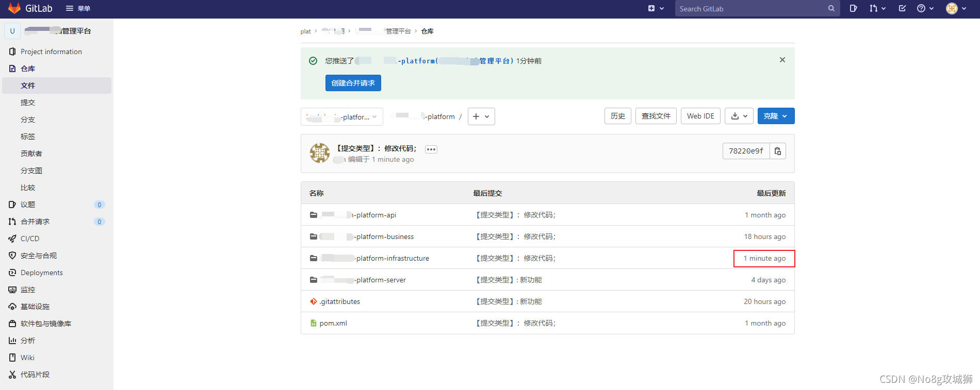Open 代码片段 snippets in sidebar
980x390 pixels.
point(35,375)
